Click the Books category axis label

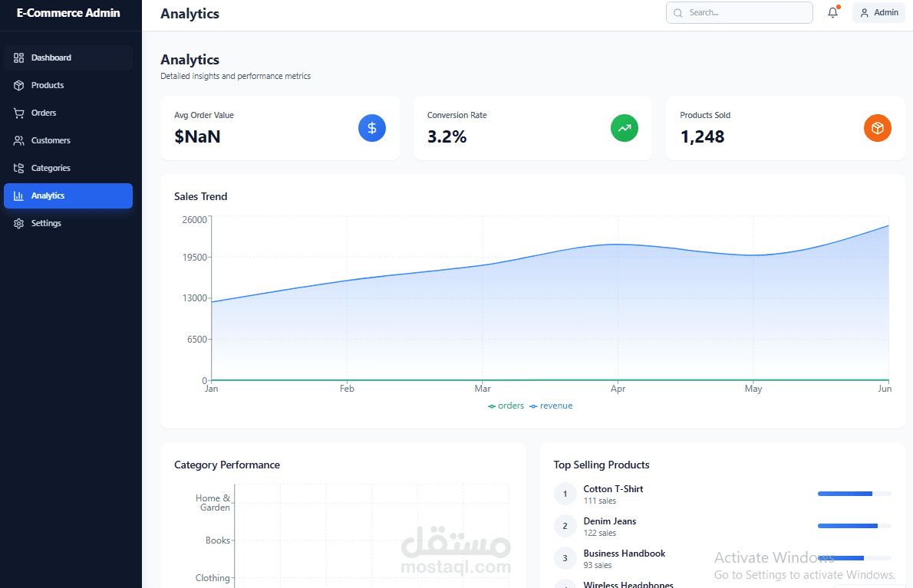coord(218,540)
